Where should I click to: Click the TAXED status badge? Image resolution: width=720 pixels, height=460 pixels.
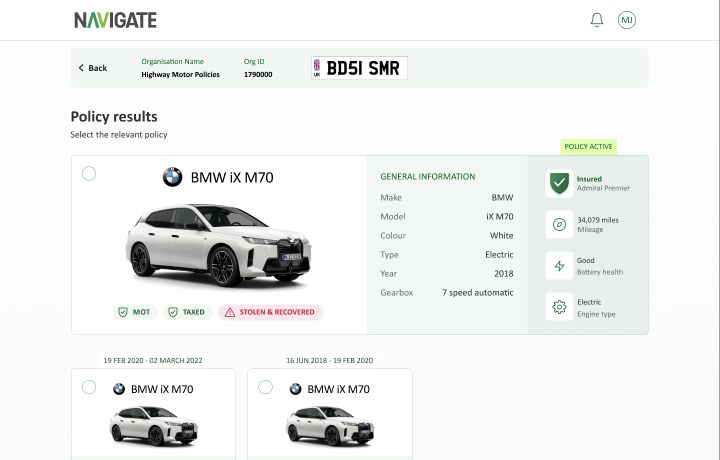187,312
